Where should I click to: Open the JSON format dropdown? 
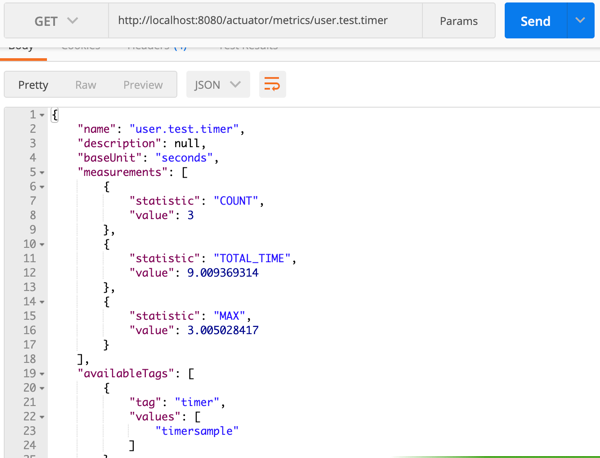218,85
